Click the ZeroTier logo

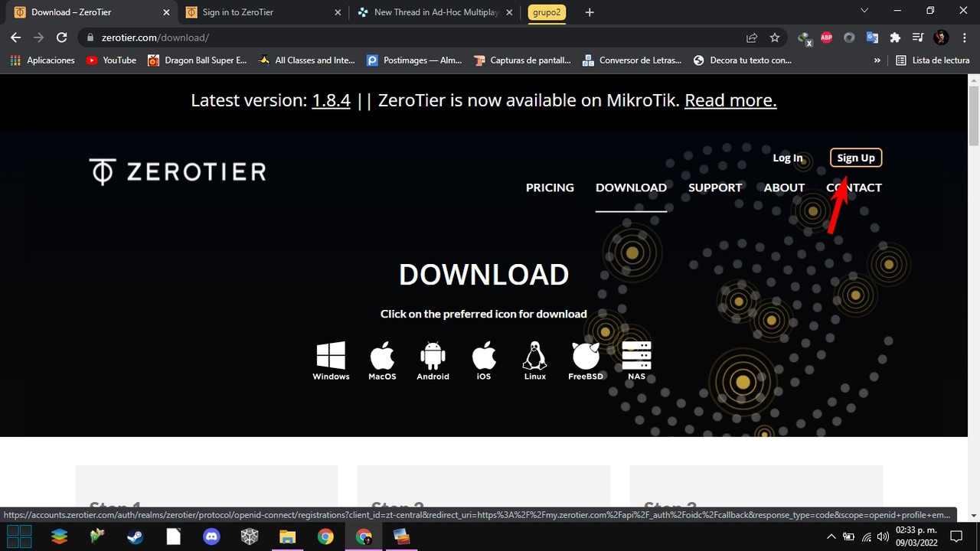click(x=178, y=171)
